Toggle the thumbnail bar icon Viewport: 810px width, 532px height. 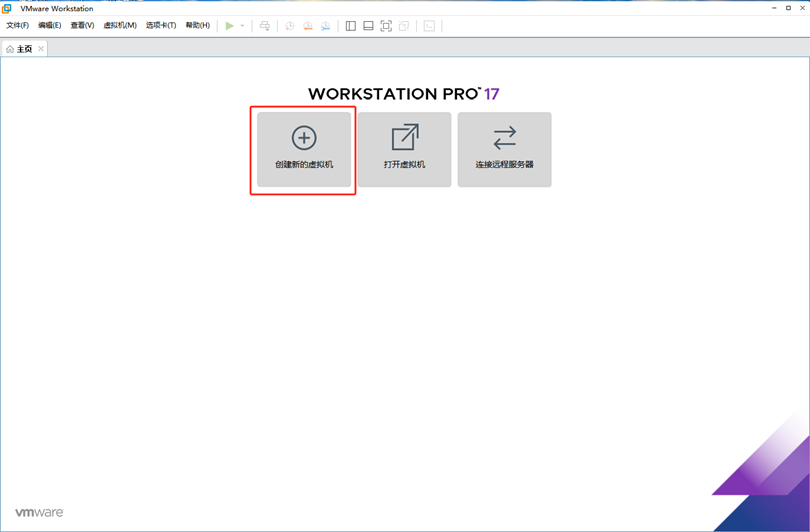368,26
